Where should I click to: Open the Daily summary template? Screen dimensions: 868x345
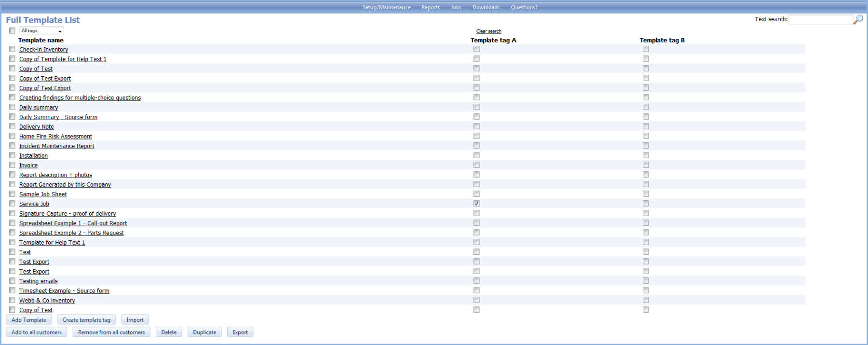click(39, 108)
